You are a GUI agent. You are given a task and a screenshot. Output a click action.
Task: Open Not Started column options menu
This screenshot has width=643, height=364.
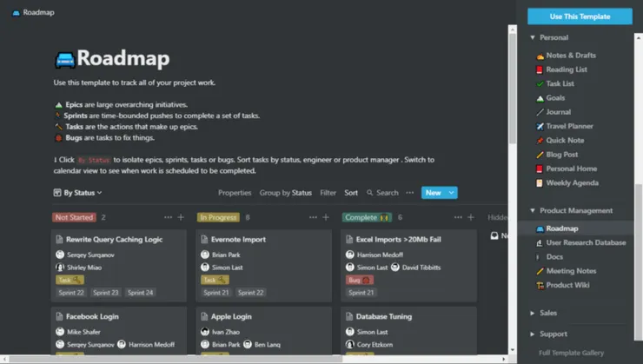click(x=168, y=217)
